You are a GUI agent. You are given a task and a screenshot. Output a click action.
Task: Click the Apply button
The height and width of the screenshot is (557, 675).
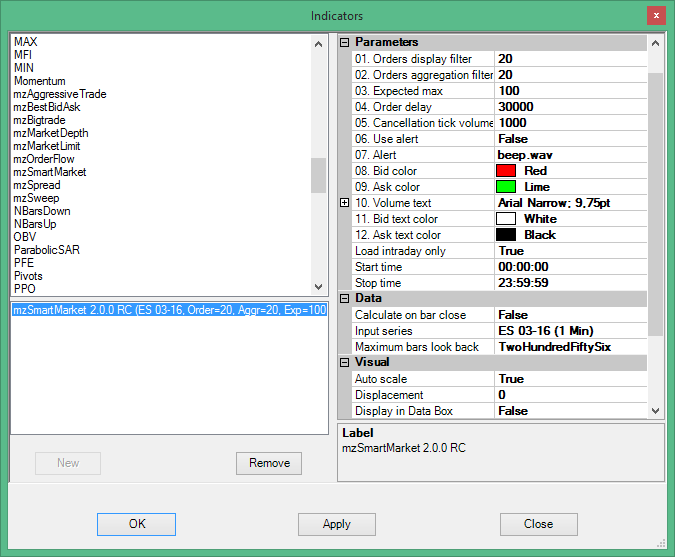point(337,524)
